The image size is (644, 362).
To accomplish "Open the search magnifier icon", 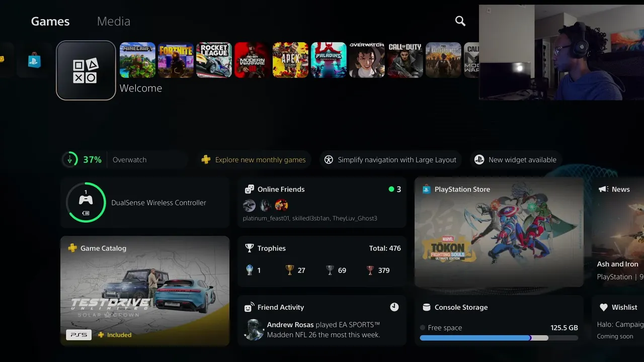I will (x=460, y=21).
